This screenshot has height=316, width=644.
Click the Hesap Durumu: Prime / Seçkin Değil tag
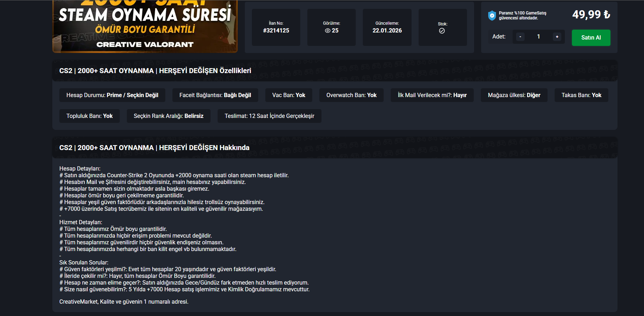(112, 95)
